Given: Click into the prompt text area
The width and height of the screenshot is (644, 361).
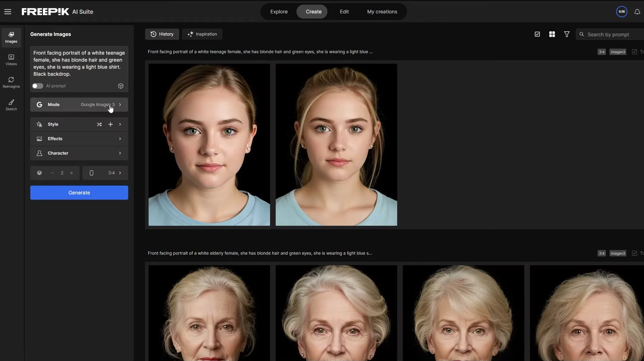Looking at the screenshot, I should pyautogui.click(x=79, y=63).
